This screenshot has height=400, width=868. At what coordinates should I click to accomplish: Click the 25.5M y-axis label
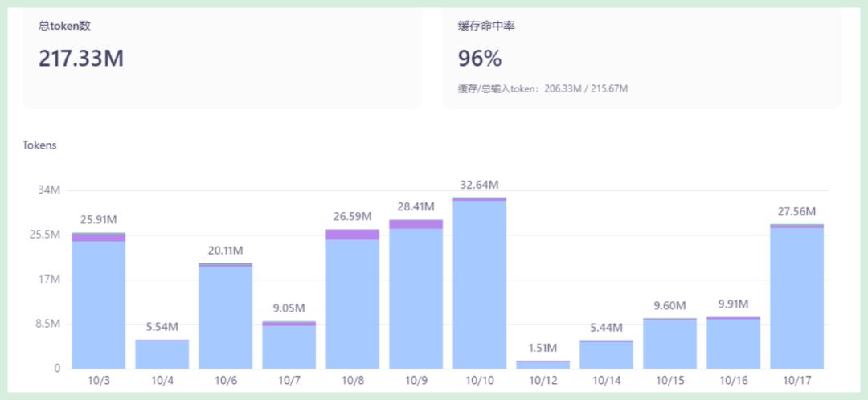click(45, 235)
